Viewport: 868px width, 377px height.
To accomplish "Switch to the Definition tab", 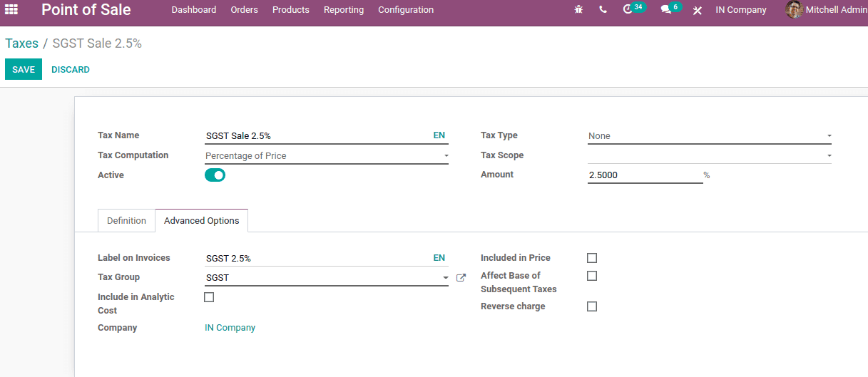I will (x=126, y=221).
